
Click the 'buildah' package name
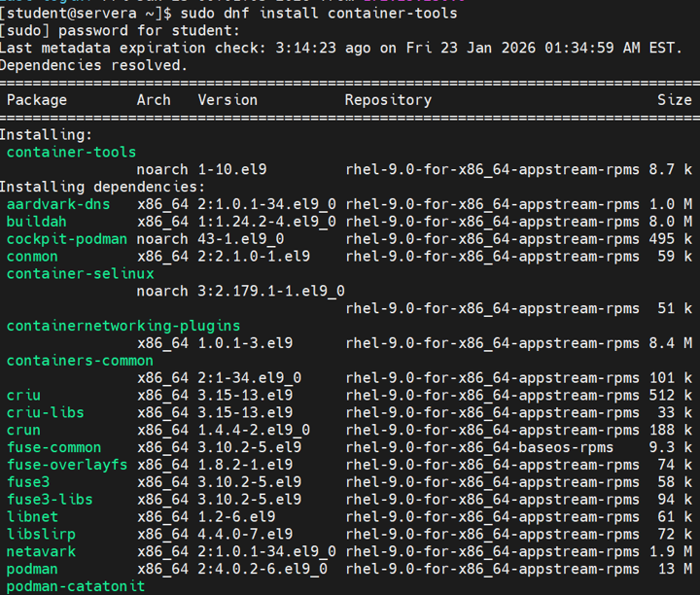37,222
